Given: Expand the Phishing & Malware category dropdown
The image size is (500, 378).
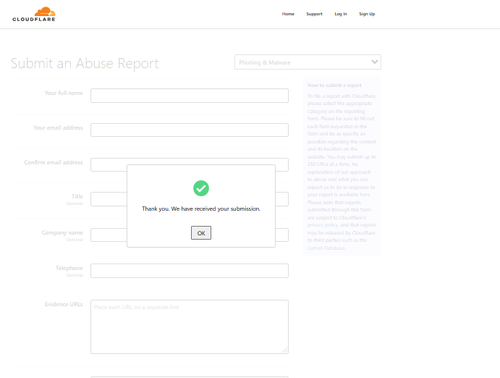Looking at the screenshot, I should click(x=308, y=62).
